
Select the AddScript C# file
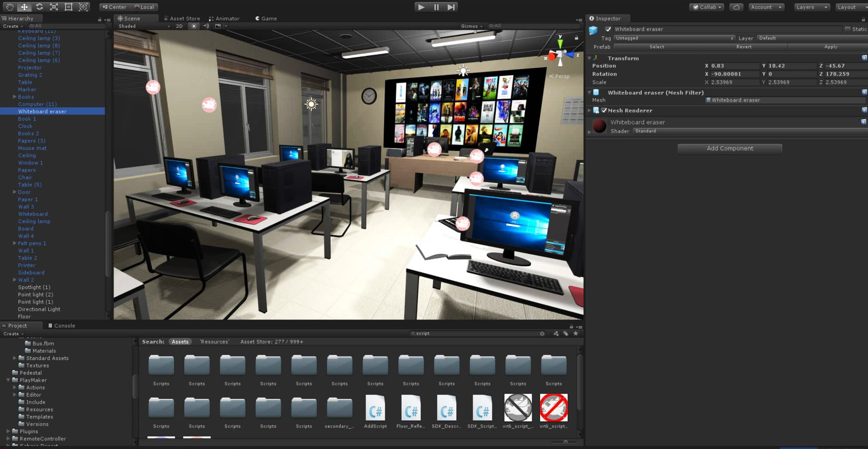(x=375, y=411)
